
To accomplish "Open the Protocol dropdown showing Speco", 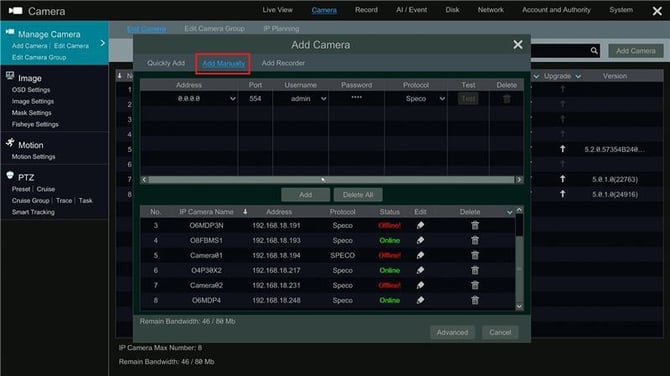I will (442, 99).
